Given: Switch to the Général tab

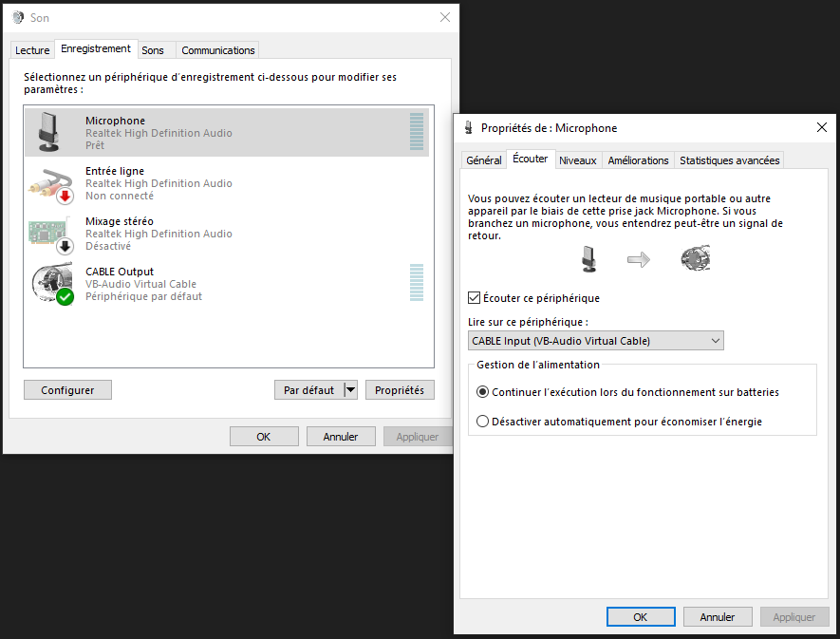Looking at the screenshot, I should click(x=484, y=160).
